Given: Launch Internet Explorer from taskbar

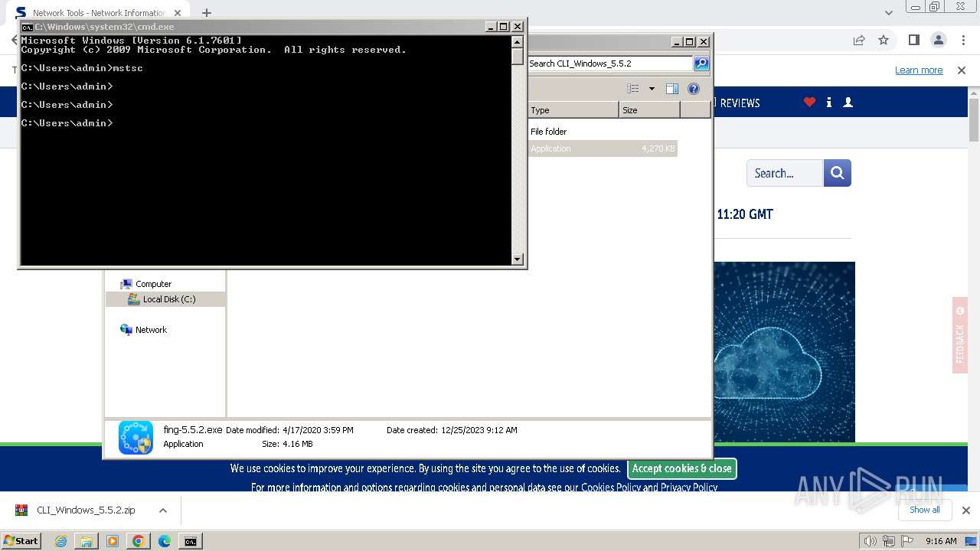Looking at the screenshot, I should point(61,541).
